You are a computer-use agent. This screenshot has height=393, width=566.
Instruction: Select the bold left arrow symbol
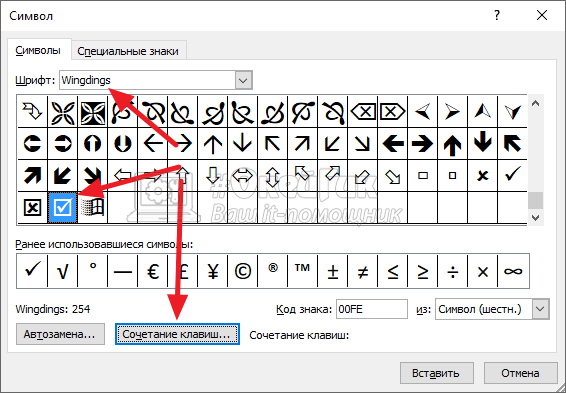point(392,143)
